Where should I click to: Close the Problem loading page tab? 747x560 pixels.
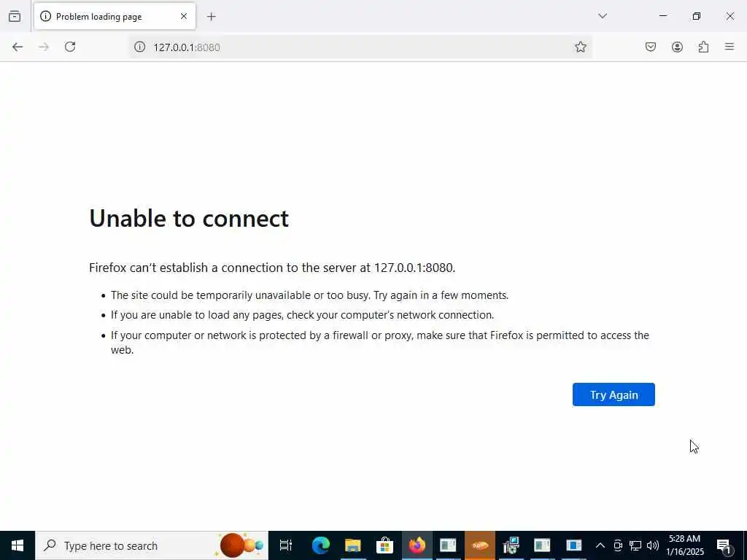pyautogui.click(x=184, y=16)
